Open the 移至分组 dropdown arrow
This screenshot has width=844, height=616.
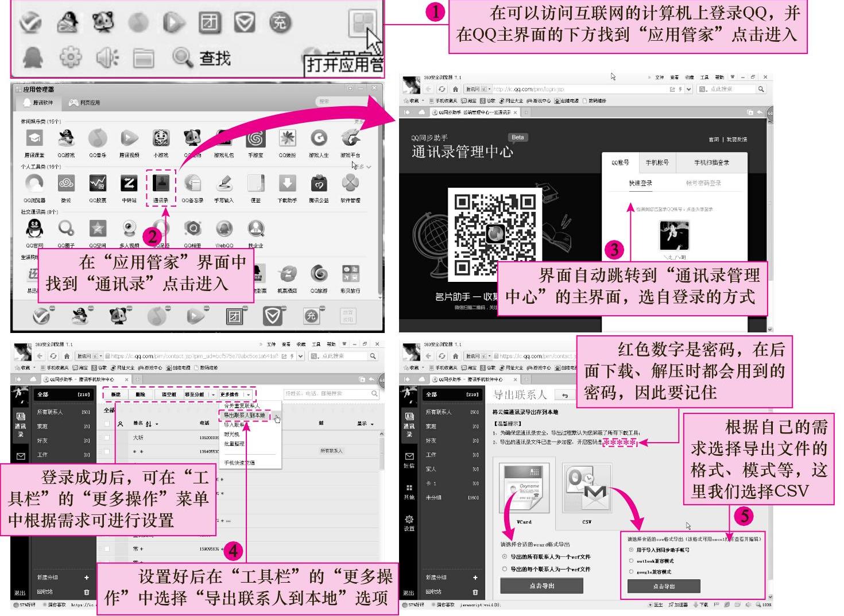213,395
